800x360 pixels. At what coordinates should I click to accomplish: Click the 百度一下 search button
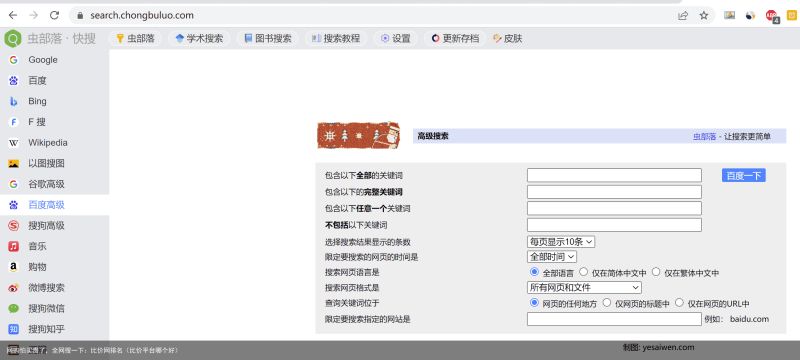743,176
